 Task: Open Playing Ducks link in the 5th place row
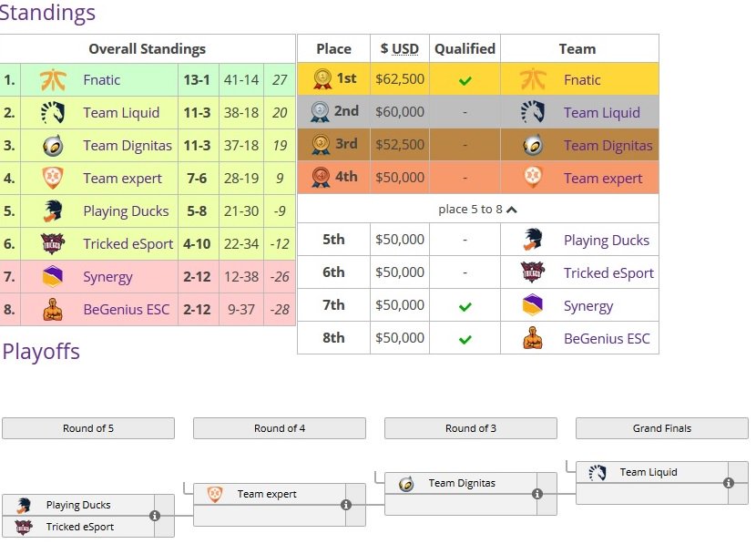[x=607, y=241]
